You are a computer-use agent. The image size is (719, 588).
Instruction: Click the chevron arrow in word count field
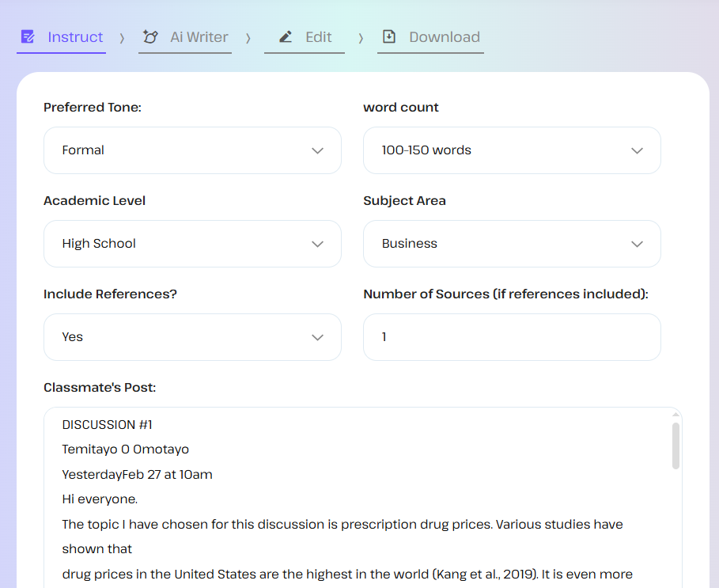(x=637, y=150)
